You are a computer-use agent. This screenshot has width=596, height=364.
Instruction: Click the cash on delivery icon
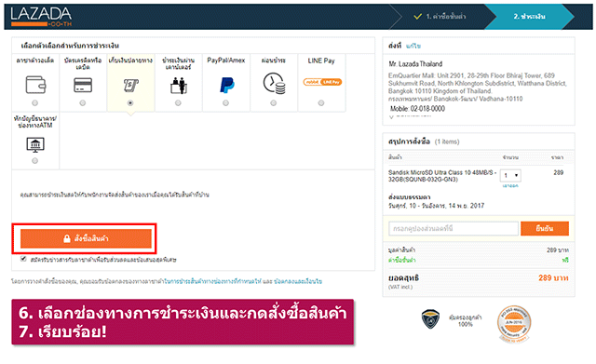pos(130,85)
